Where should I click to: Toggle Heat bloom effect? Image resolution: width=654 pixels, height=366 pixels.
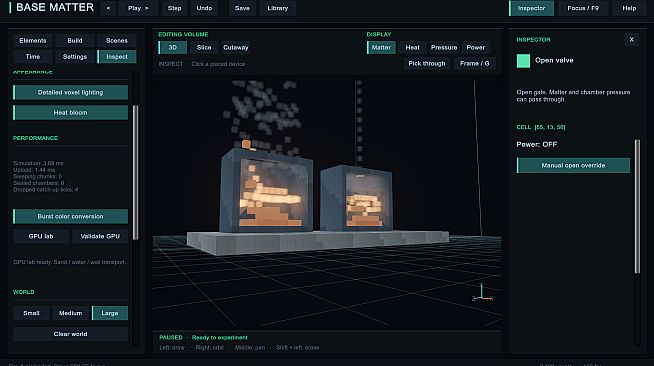tap(70, 113)
